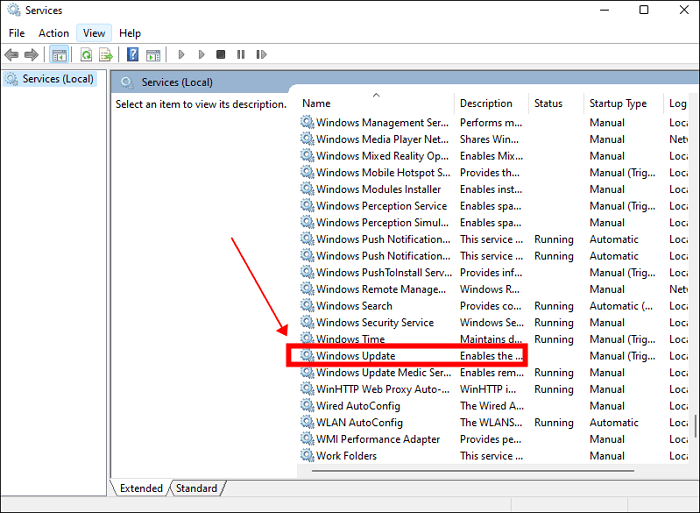Viewport: 700px width, 513px height.
Task: Click the gear icon beside Wired AutoConfig
Action: [x=307, y=405]
